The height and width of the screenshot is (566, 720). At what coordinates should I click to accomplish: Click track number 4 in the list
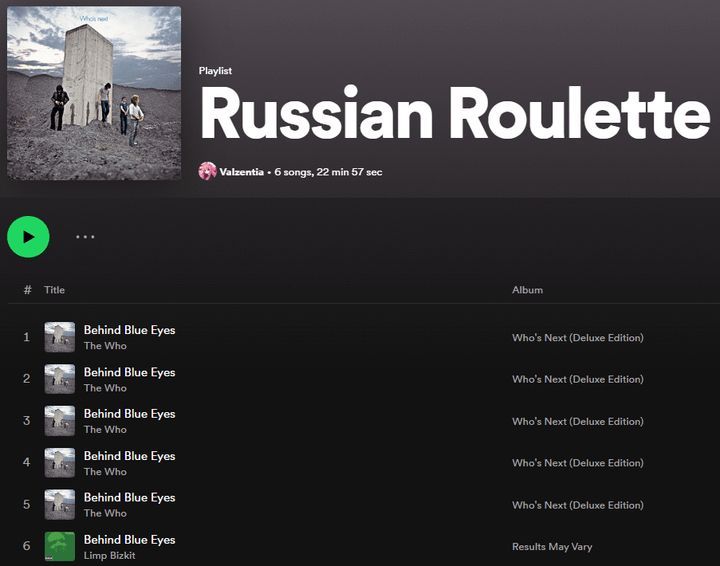pos(26,463)
